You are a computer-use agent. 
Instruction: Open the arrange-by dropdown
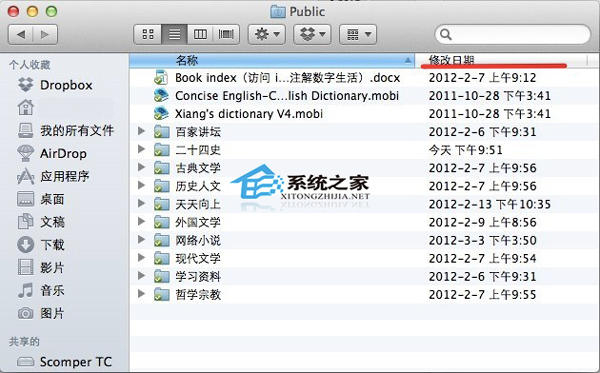pyautogui.click(x=358, y=35)
